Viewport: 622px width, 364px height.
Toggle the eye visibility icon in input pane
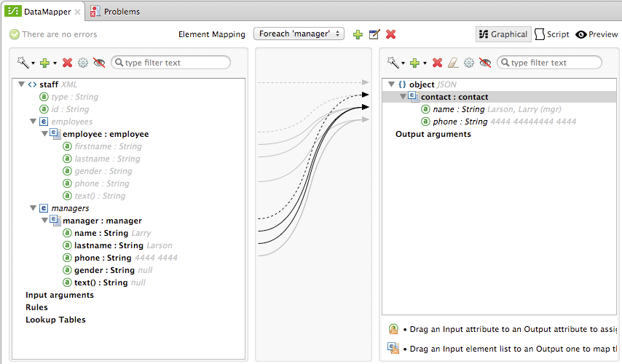point(99,63)
